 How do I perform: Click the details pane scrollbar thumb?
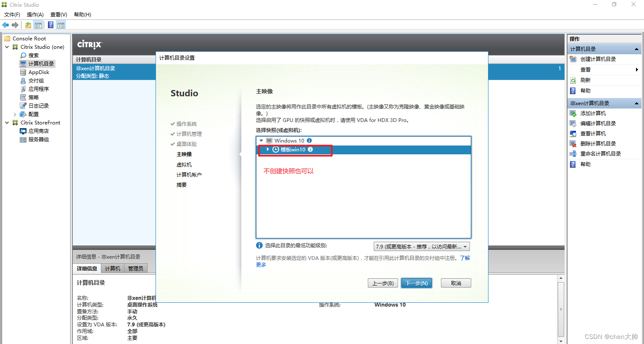pos(561,309)
